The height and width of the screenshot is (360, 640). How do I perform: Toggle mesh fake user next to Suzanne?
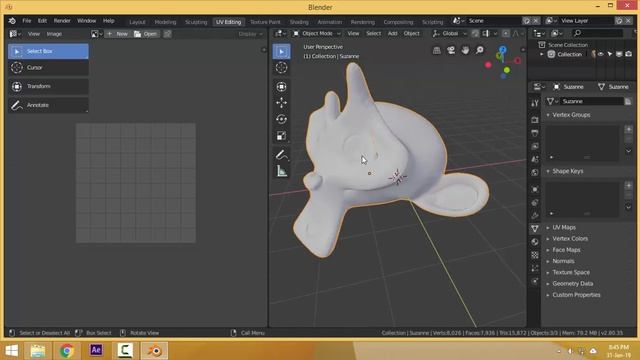[628, 101]
